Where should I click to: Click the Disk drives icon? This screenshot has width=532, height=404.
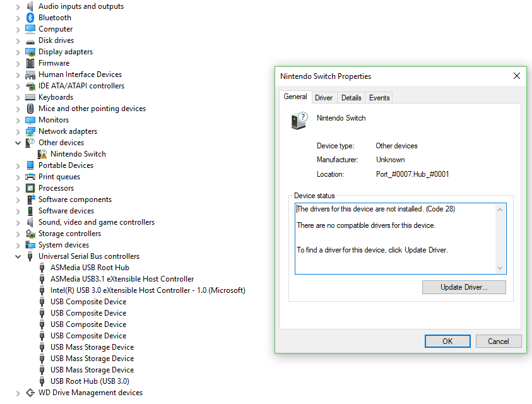click(x=30, y=42)
